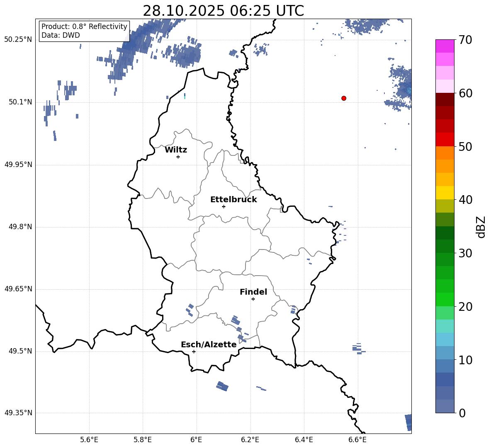Click the 20 tick on colorbar
Image resolution: width=491 pixels, height=448 pixels.
465,307
